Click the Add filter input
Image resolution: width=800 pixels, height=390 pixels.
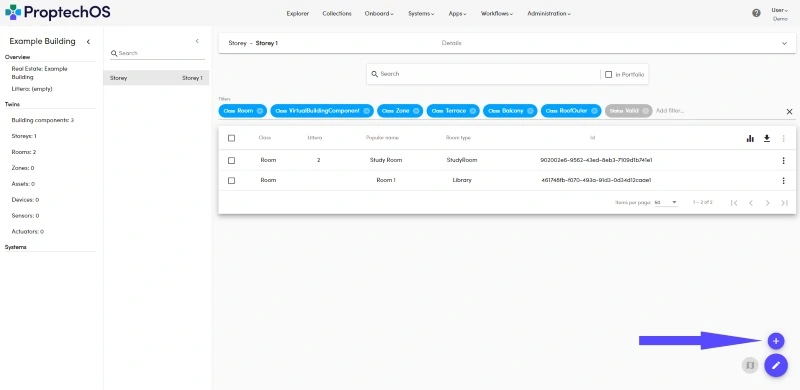669,111
